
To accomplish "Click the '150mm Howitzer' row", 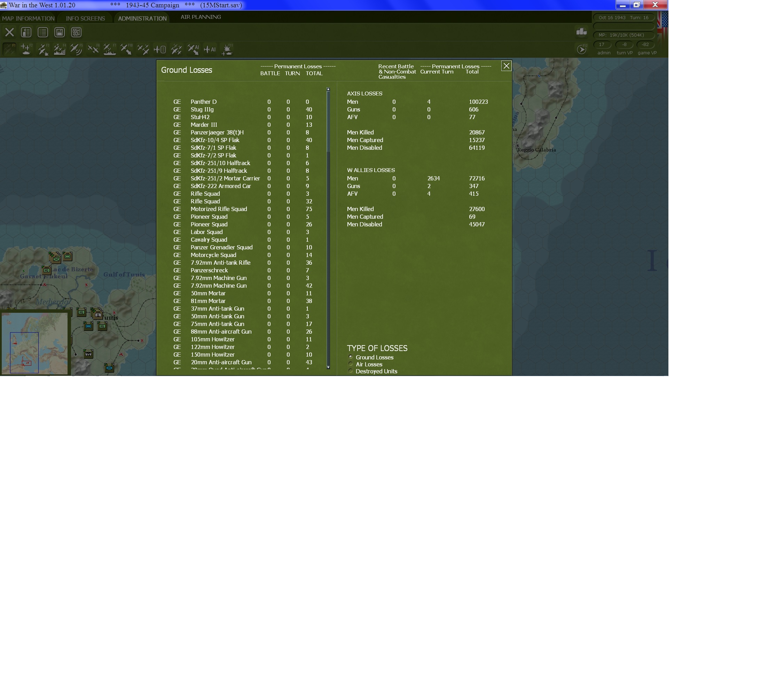I will 243,355.
